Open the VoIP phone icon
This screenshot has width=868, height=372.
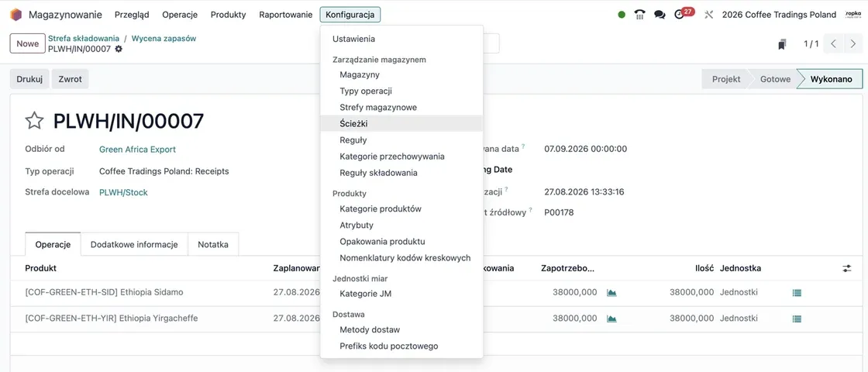[x=640, y=15]
